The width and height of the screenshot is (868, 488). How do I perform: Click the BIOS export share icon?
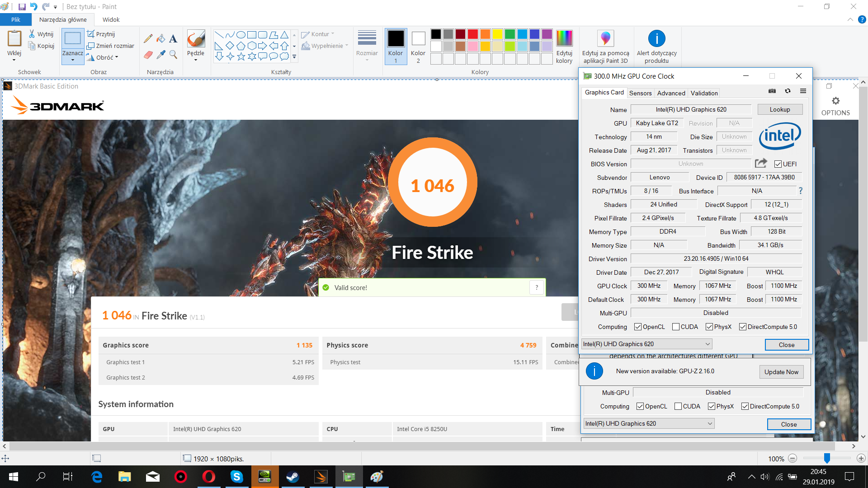tap(761, 163)
